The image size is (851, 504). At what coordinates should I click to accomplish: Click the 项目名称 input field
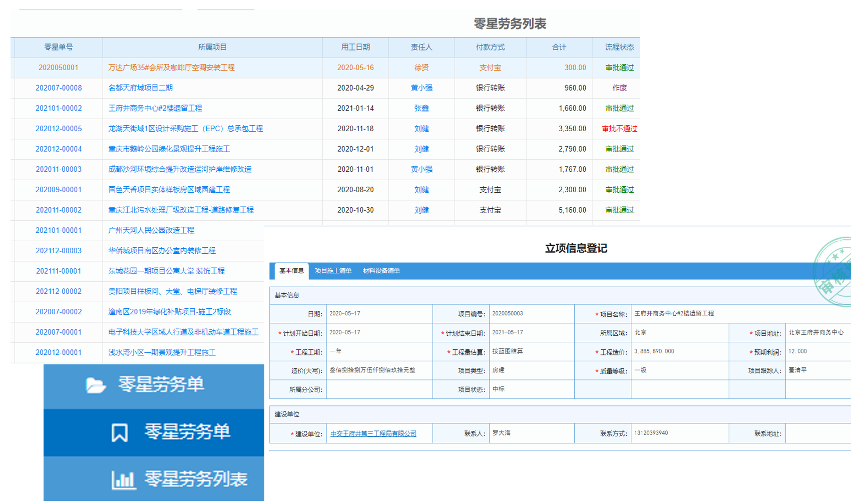[741, 314]
